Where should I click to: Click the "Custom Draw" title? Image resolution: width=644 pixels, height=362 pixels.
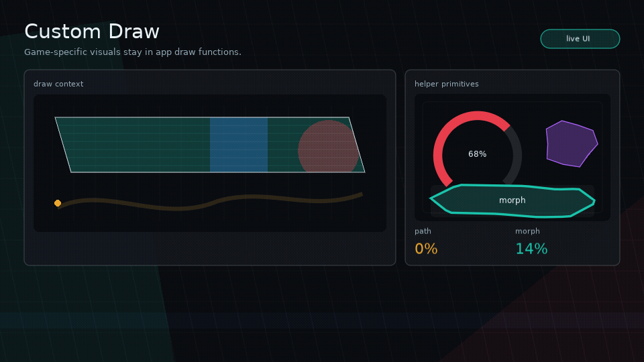pyautogui.click(x=92, y=32)
